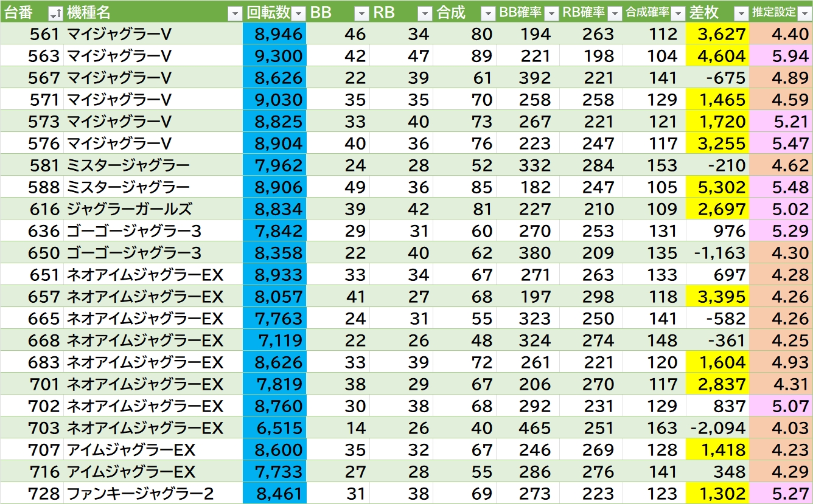
Task: Open the 合成確率 column filter dropdown
Action: (x=678, y=13)
